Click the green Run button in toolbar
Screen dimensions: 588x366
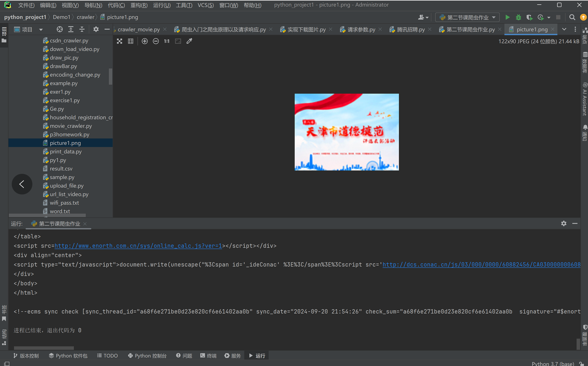coord(507,17)
